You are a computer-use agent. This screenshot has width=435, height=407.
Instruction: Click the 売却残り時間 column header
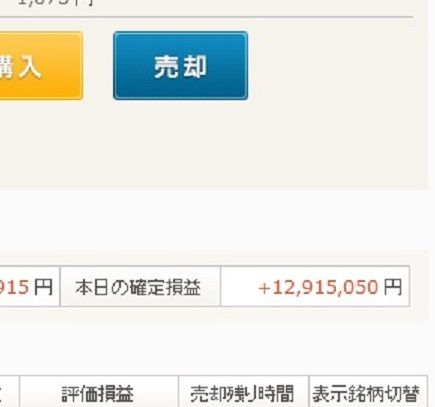(x=244, y=391)
